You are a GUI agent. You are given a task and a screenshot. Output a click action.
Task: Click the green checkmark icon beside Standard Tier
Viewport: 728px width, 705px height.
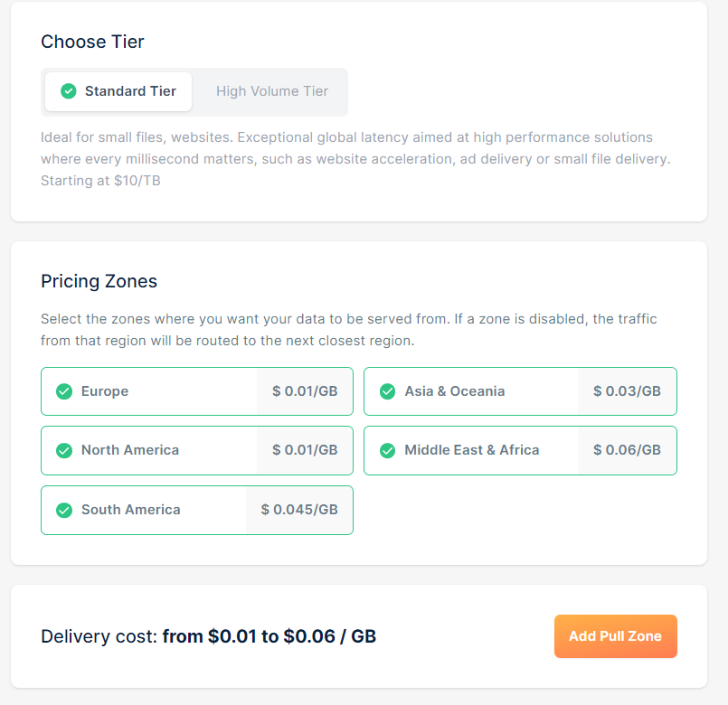(68, 91)
